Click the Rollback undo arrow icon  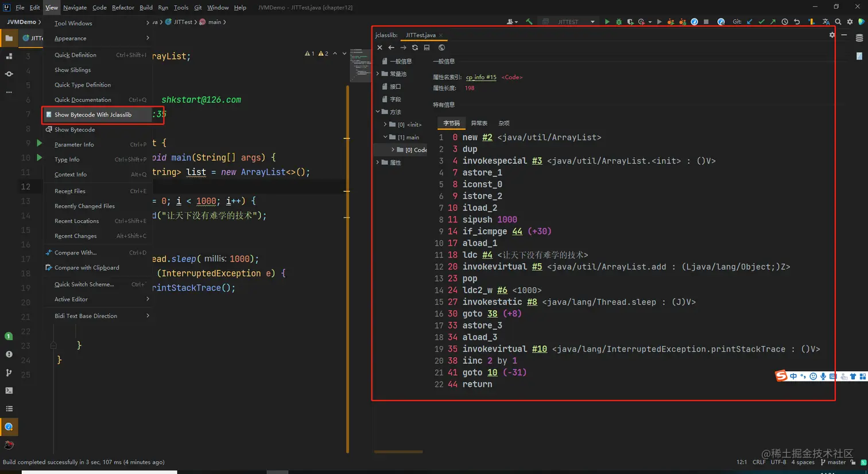click(x=797, y=22)
